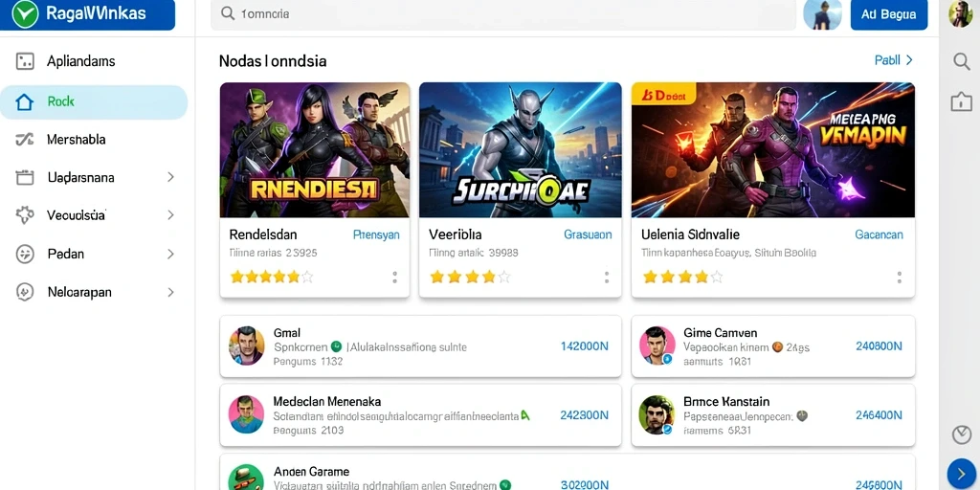Open the Nelcarapan menu item
980x490 pixels.
[94, 292]
